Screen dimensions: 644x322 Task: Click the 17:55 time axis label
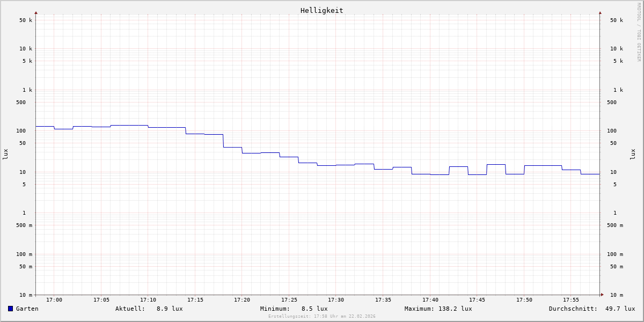(571, 300)
